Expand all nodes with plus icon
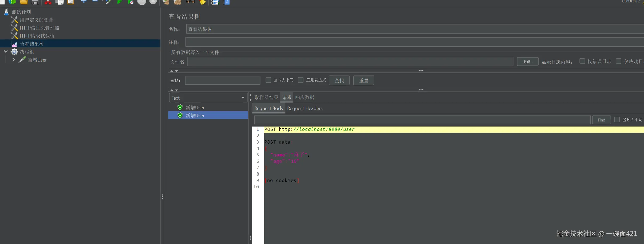This screenshot has height=244, width=644. click(x=84, y=2)
